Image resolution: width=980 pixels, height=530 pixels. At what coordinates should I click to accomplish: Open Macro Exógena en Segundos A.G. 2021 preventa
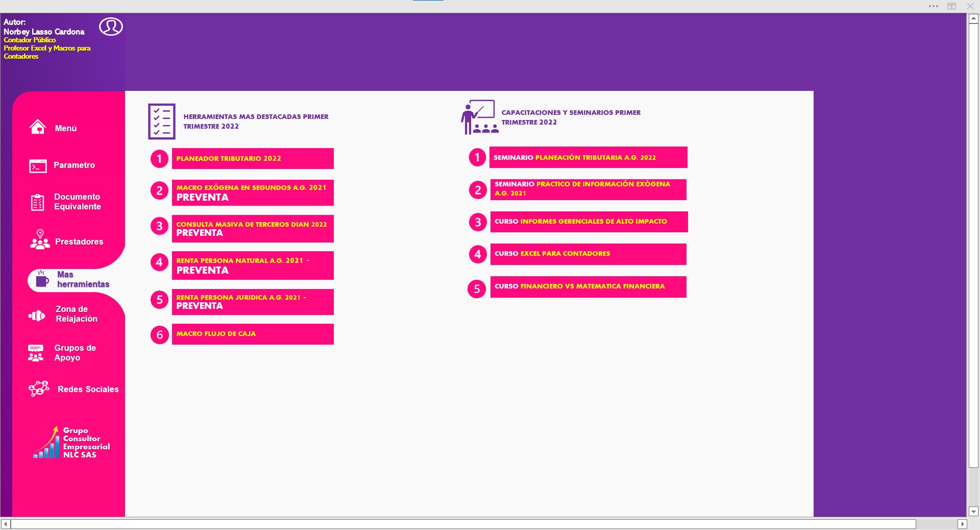point(253,192)
